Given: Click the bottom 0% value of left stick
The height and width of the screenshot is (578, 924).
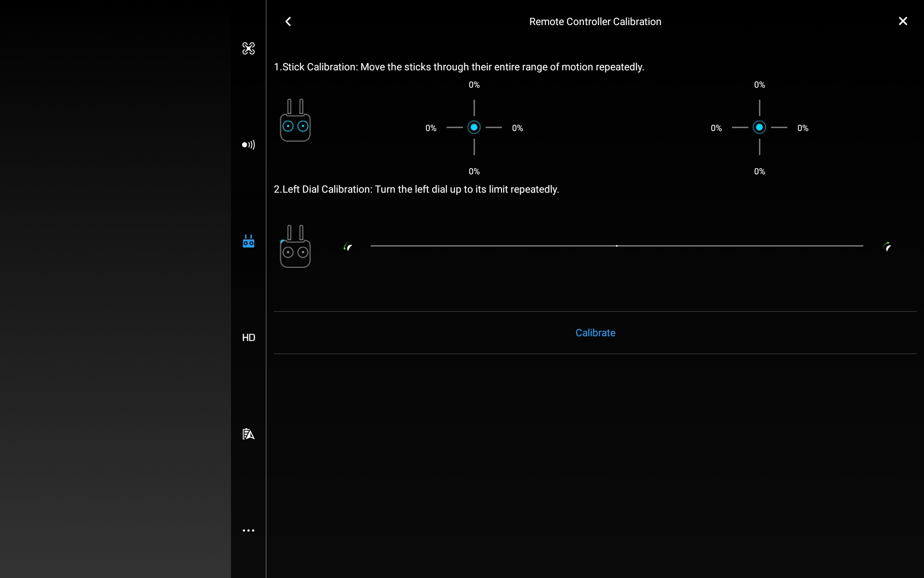Looking at the screenshot, I should (474, 171).
